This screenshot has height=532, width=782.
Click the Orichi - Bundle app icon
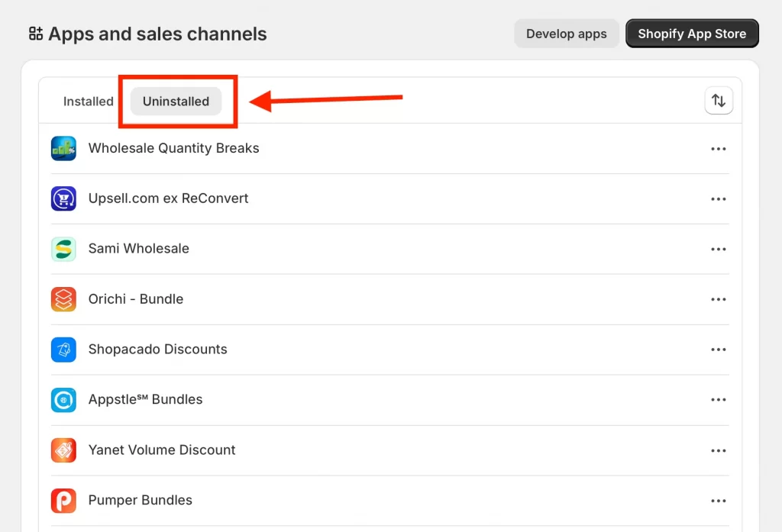pos(63,299)
